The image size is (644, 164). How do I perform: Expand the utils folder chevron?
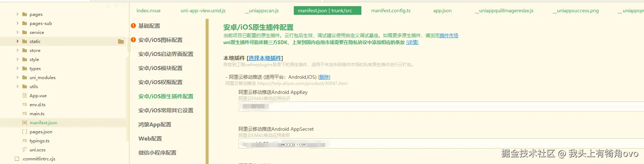[x=17, y=86]
